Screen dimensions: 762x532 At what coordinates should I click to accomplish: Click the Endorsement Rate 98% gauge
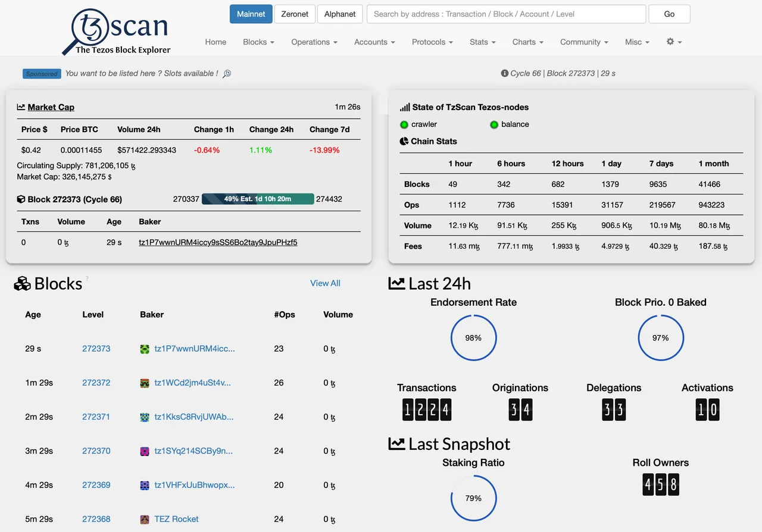click(473, 338)
